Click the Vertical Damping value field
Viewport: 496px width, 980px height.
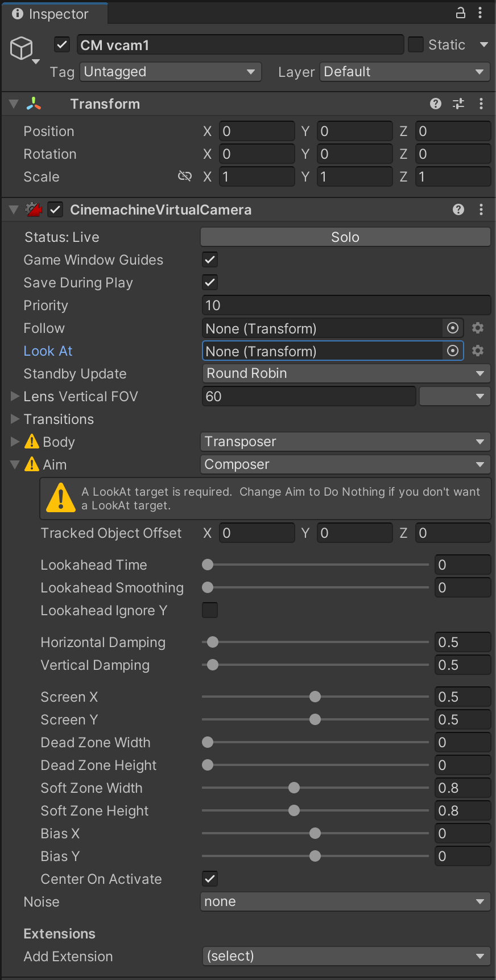pos(462,665)
